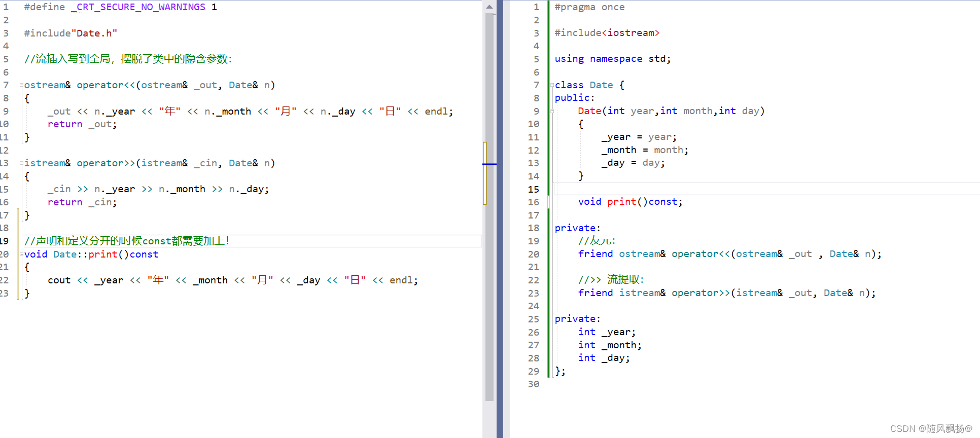Click the '_year = year;' assignment
The height and width of the screenshot is (438, 980).
point(639,137)
